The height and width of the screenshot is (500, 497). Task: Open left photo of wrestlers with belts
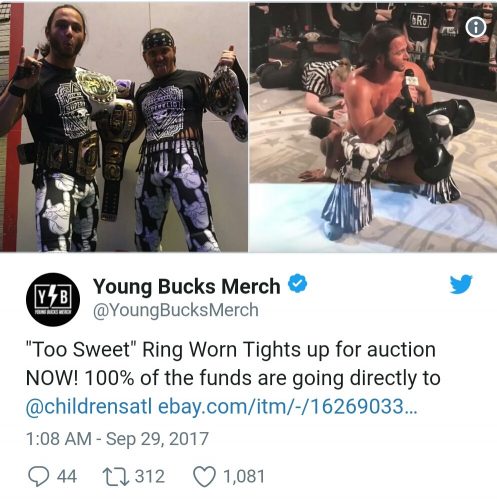click(124, 126)
